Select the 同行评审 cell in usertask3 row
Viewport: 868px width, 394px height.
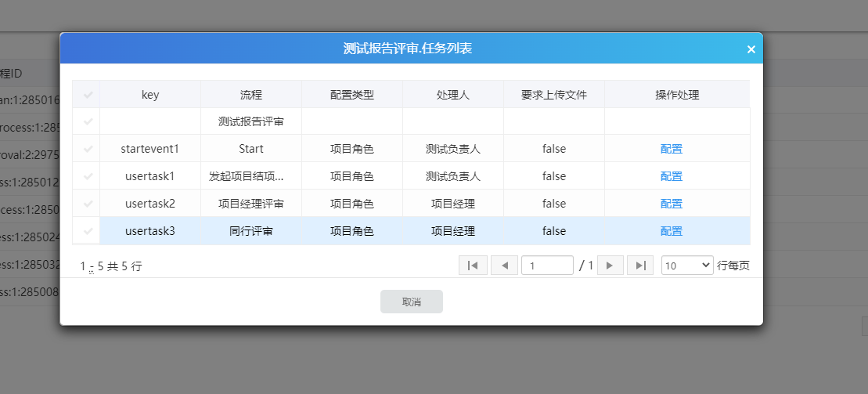251,231
